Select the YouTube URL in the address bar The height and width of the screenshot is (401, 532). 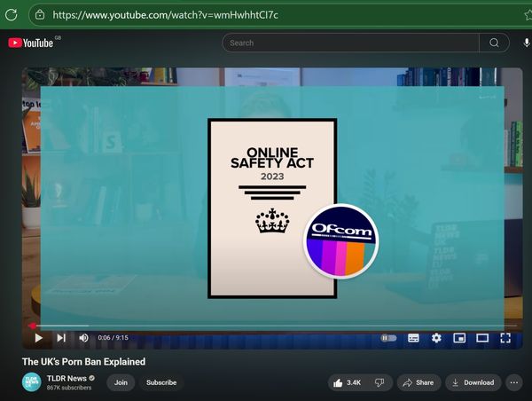tap(165, 15)
